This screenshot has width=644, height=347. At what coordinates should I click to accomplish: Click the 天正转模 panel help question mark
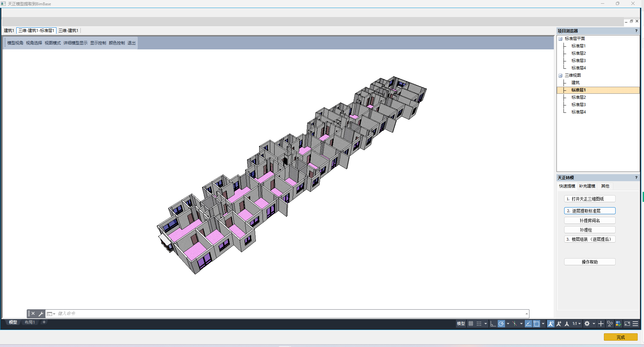(x=636, y=178)
